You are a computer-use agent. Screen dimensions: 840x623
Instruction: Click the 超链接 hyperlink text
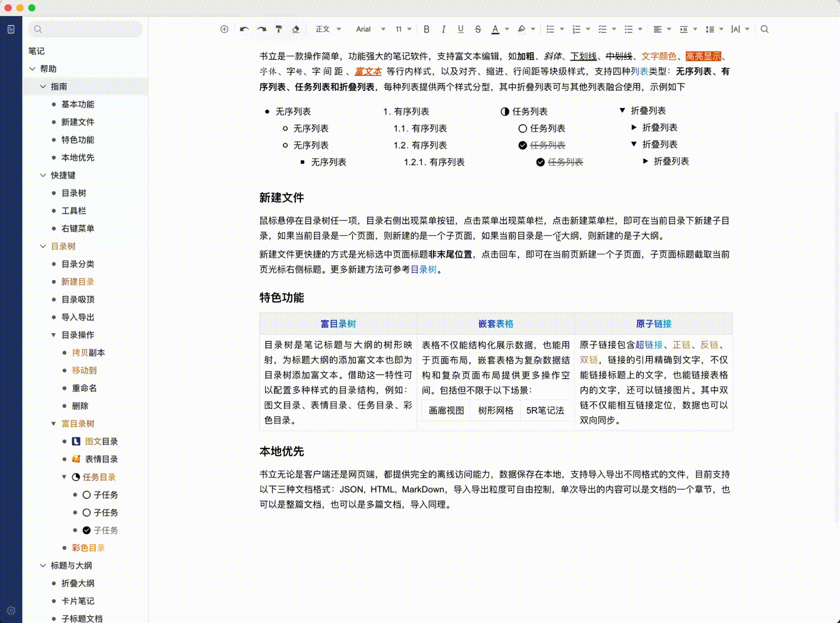(649, 345)
